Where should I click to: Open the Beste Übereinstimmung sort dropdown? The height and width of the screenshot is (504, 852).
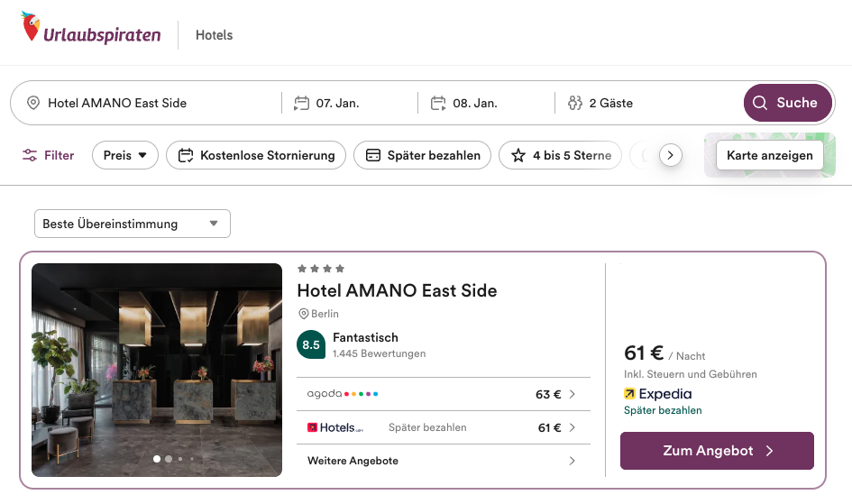132,224
